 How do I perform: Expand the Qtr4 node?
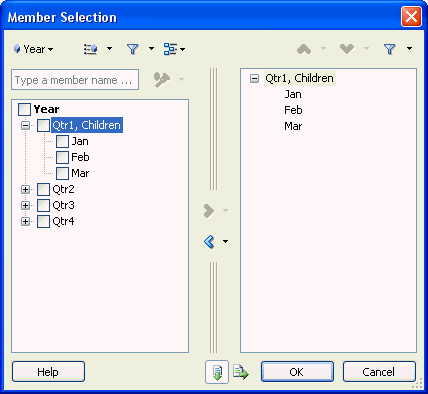(x=25, y=221)
